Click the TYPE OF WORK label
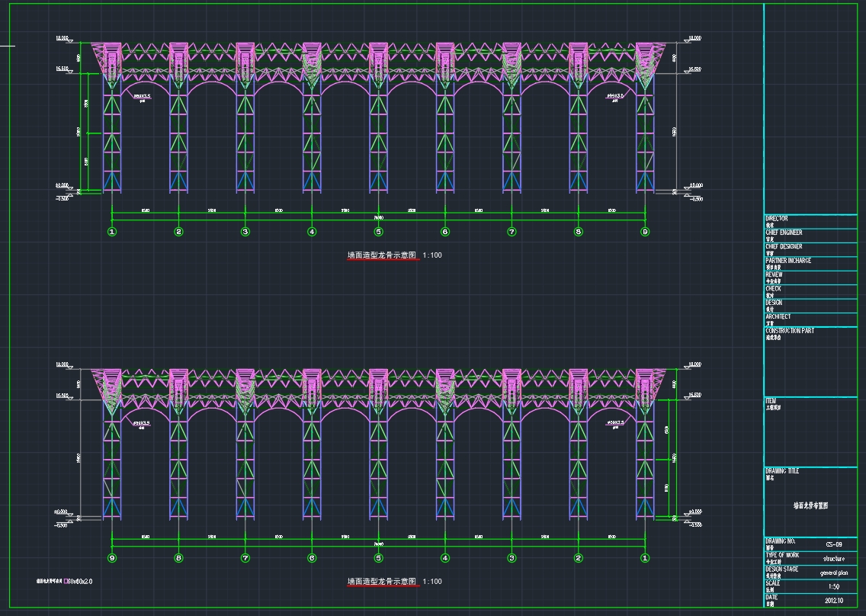The width and height of the screenshot is (866, 616). tap(782, 555)
